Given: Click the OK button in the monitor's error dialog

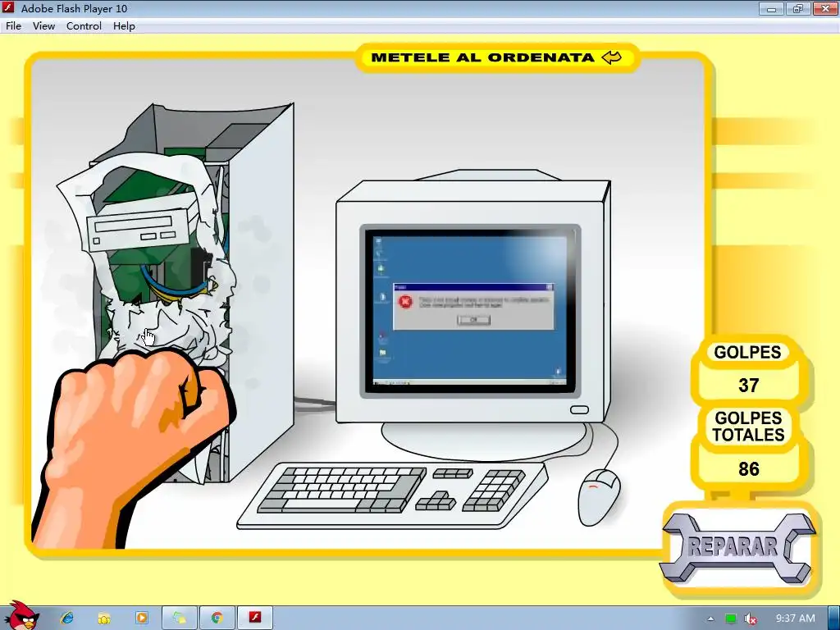Looking at the screenshot, I should [473, 320].
